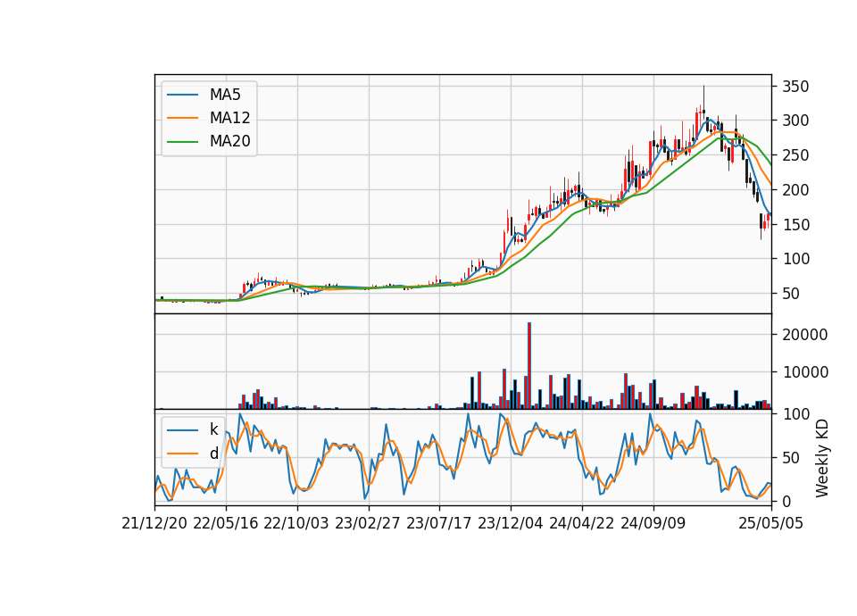Click the 150 price axis tick

pyautogui.click(x=795, y=225)
